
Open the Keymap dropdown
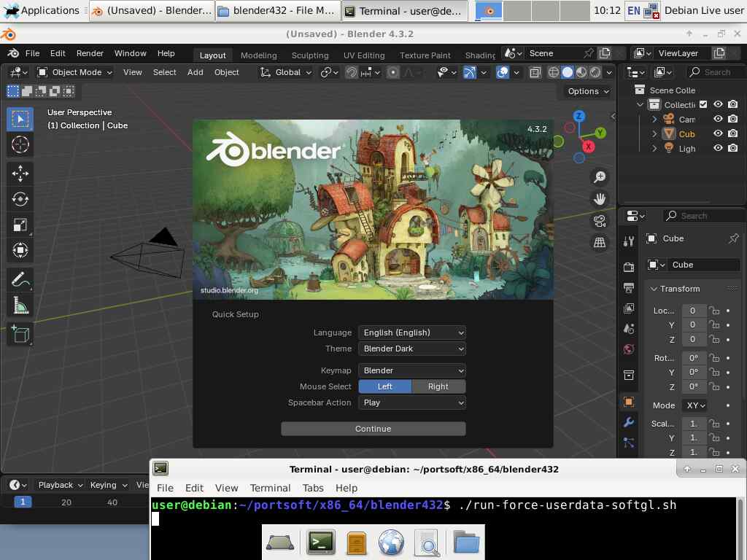coord(412,370)
